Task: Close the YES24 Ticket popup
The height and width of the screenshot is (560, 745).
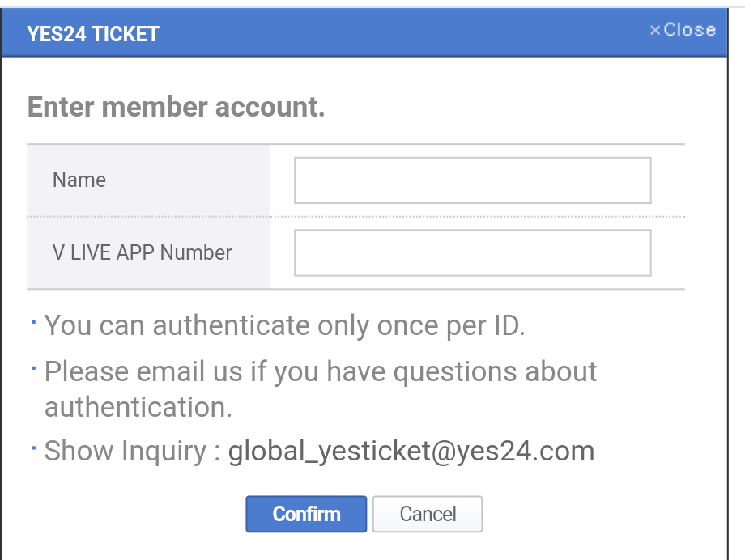Action: (688, 30)
